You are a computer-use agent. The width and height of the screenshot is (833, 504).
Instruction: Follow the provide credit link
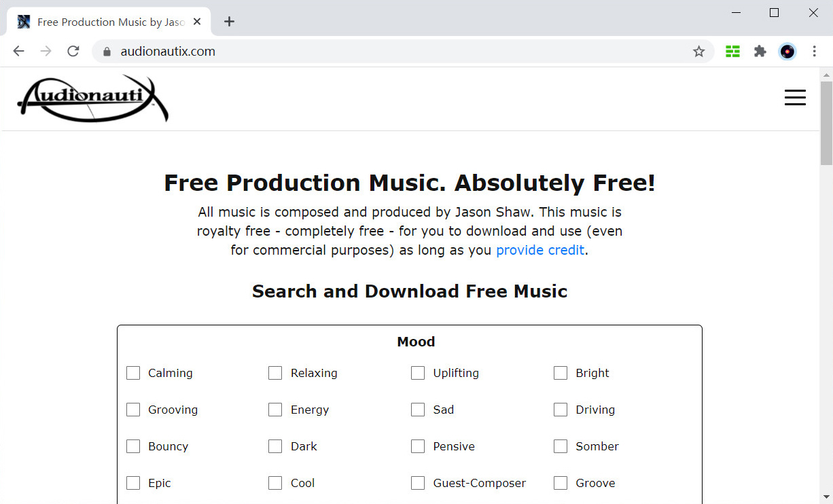pos(540,250)
